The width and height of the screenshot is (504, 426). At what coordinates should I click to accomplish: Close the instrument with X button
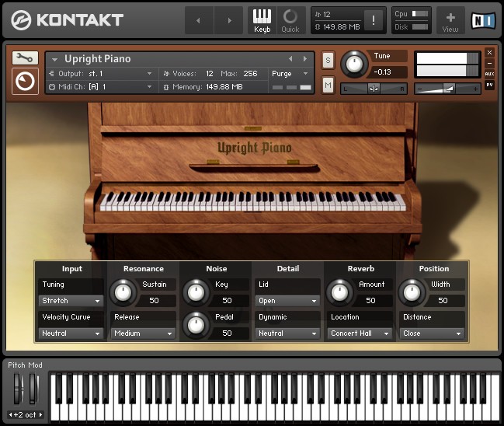coord(489,52)
